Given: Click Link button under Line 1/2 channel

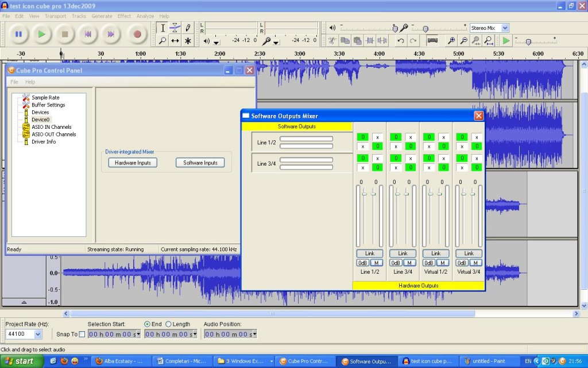Looking at the screenshot, I should [x=369, y=253].
